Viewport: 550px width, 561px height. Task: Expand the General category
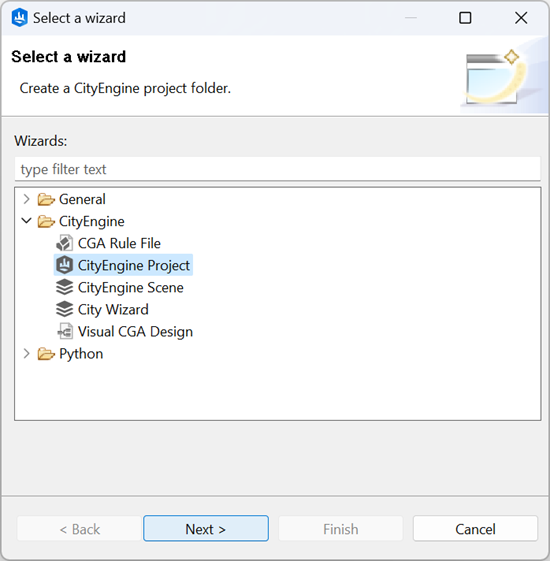pos(26,199)
